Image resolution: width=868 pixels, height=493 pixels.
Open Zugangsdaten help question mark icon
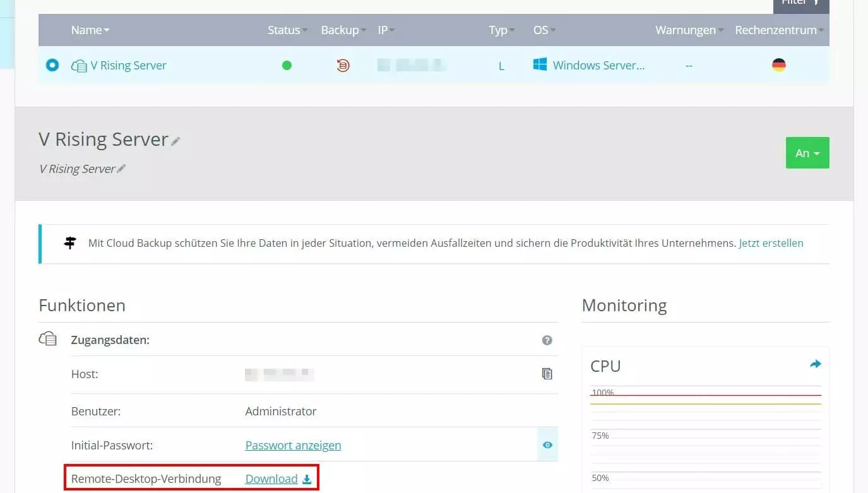pos(547,340)
